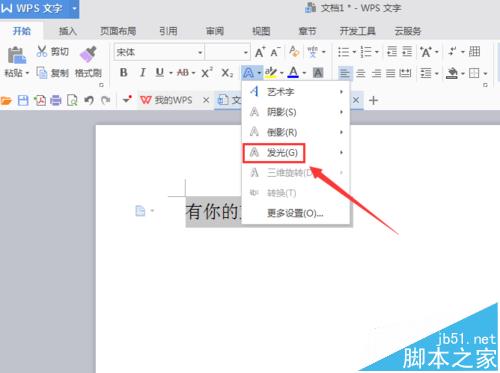The image size is (500, 373).
Task: Toggle bold formatting
Action: (123, 72)
